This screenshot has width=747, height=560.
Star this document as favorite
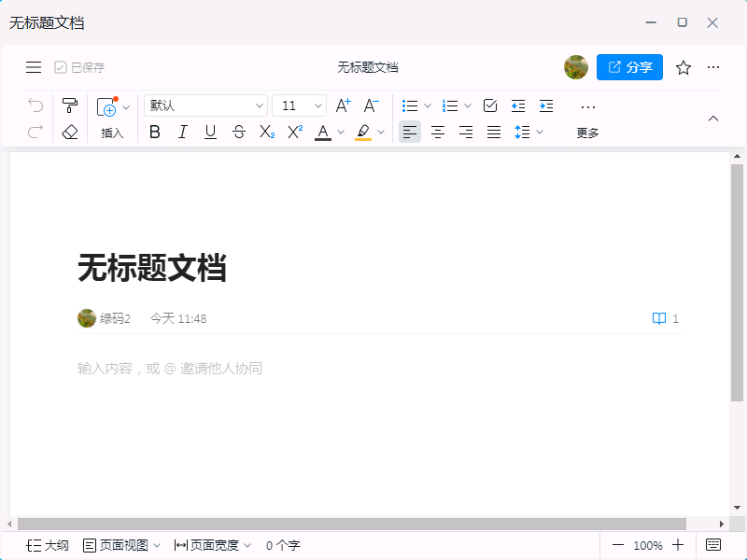click(684, 67)
